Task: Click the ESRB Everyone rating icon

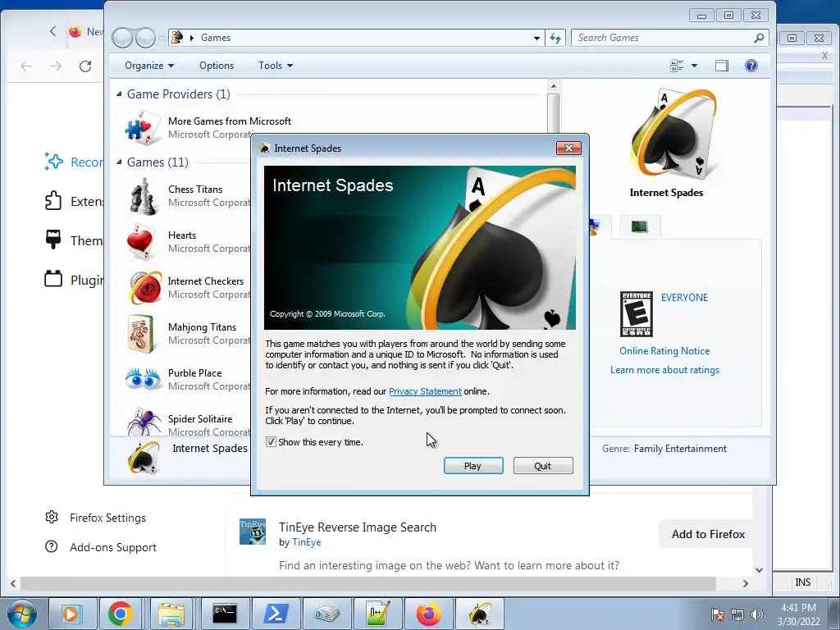Action: click(636, 314)
